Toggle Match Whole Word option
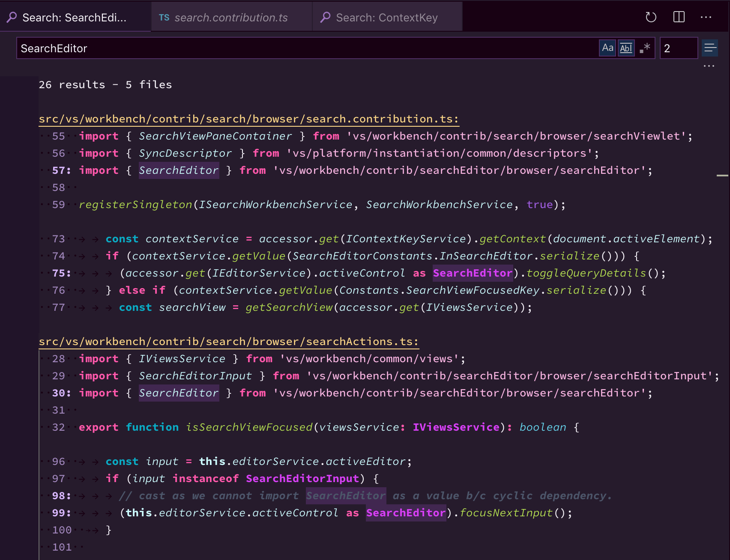Viewport: 730px width, 560px height. pos(626,48)
